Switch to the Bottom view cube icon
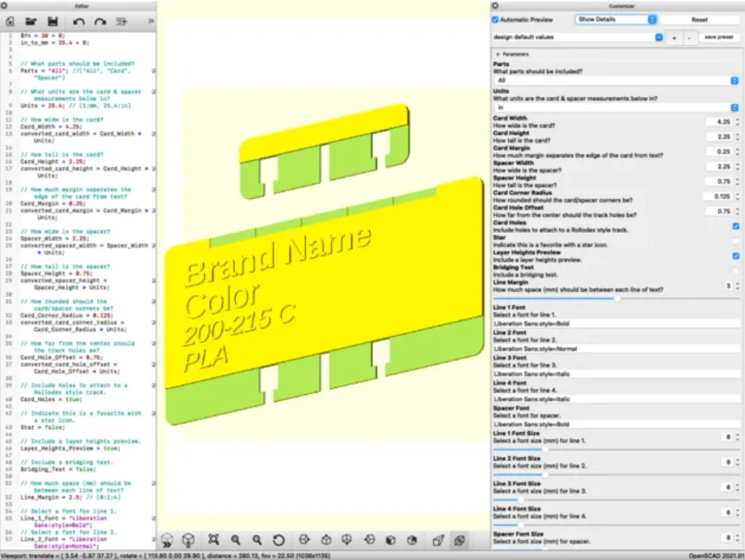Viewport: 745px width, 560px height. (347, 540)
